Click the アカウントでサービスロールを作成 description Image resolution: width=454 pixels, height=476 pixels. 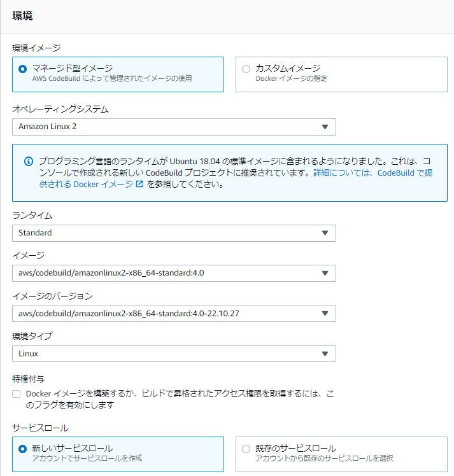[x=87, y=458]
